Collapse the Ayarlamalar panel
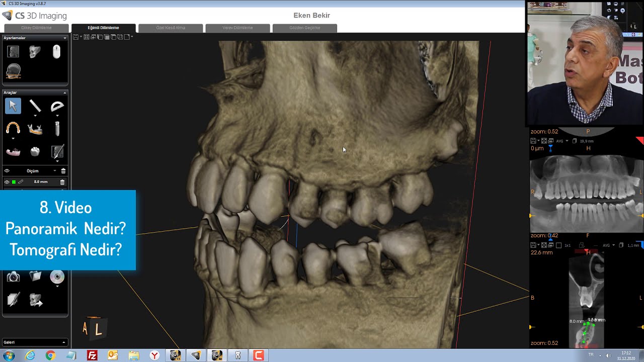The height and width of the screenshot is (362, 644). click(64, 38)
